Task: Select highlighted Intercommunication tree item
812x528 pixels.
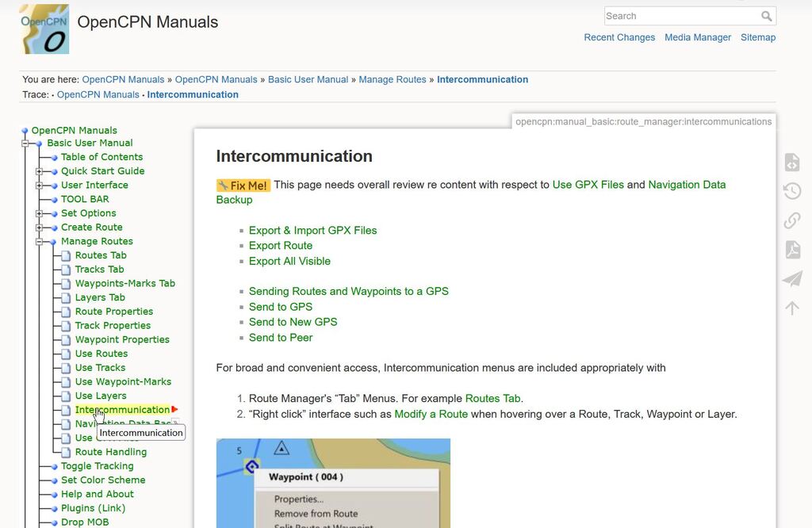Action: click(122, 410)
